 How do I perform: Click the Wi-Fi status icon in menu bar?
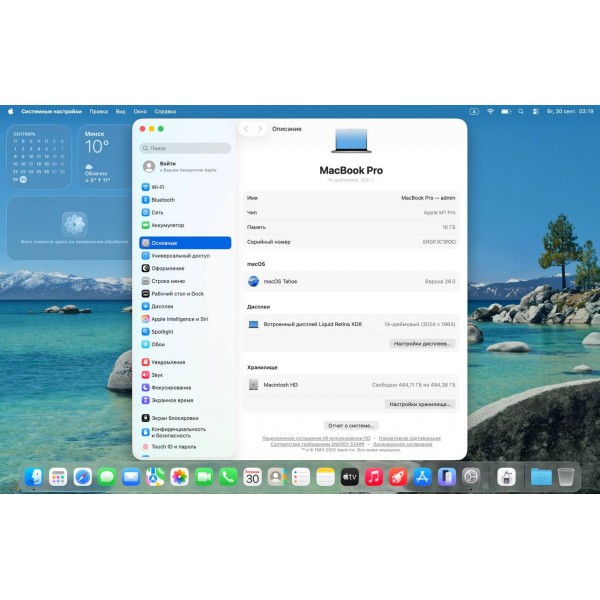pos(490,111)
